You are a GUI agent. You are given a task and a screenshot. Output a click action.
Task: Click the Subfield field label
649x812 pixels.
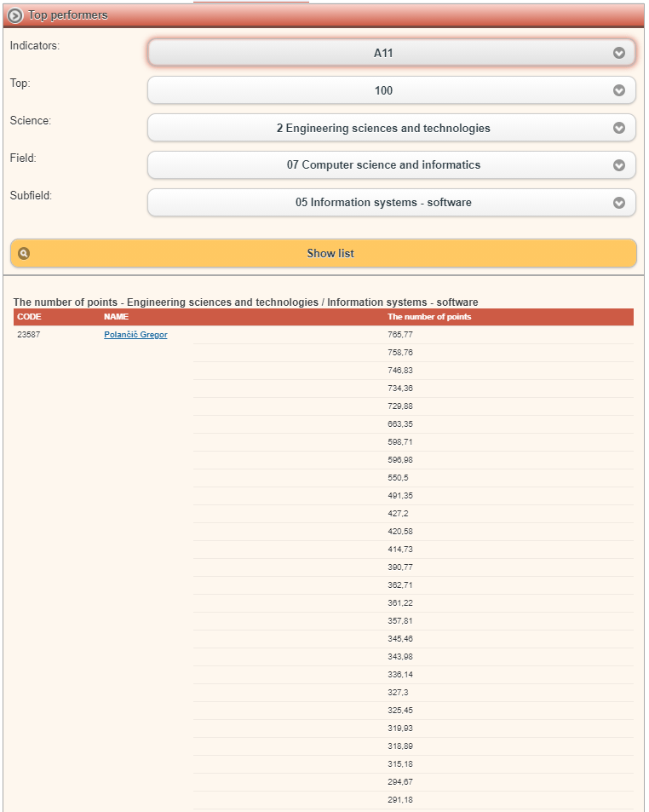(x=32, y=196)
